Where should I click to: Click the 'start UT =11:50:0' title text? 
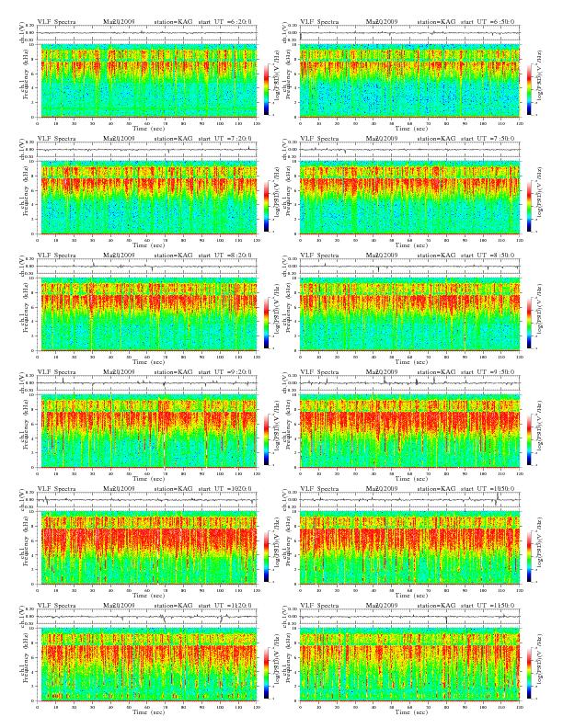pyautogui.click(x=488, y=606)
